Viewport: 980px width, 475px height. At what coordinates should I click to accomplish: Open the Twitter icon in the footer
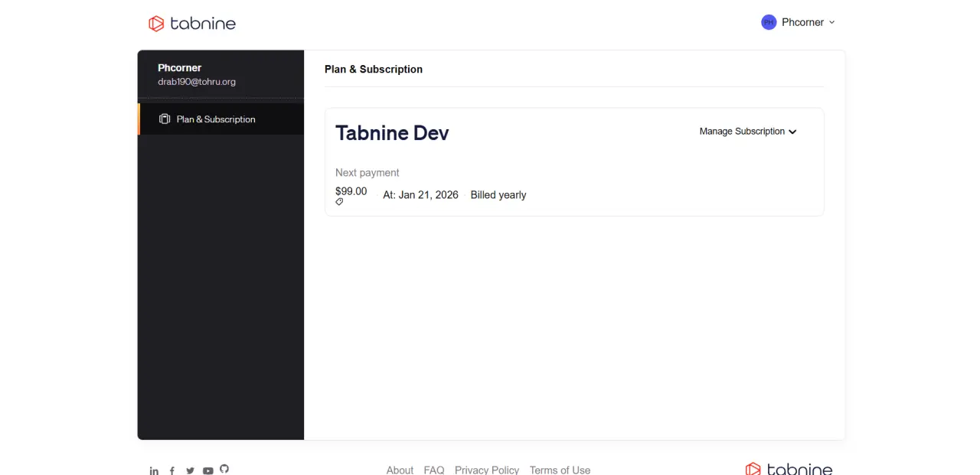(190, 471)
